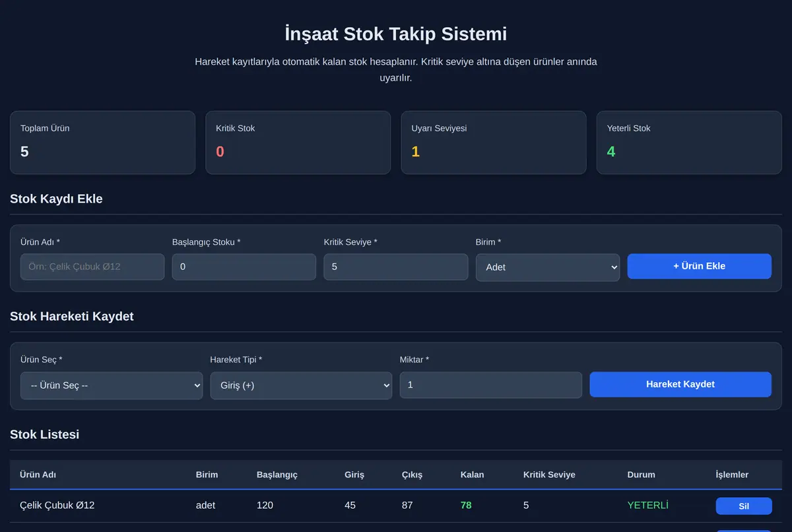Click the Durum column header

pyautogui.click(x=642, y=475)
